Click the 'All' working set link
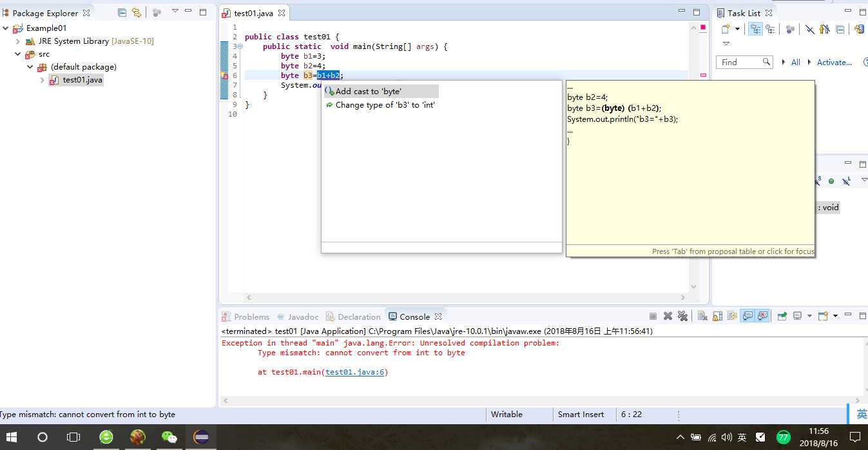 click(796, 63)
